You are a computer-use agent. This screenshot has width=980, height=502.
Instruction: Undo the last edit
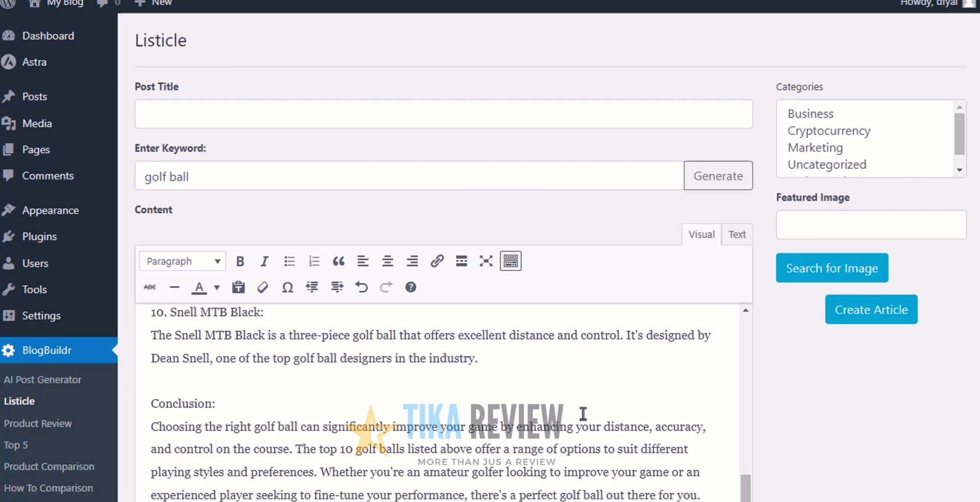(361, 287)
